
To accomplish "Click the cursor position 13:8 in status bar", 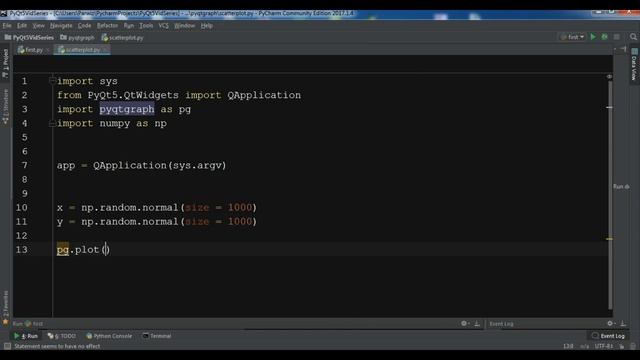I will click(x=568, y=346).
